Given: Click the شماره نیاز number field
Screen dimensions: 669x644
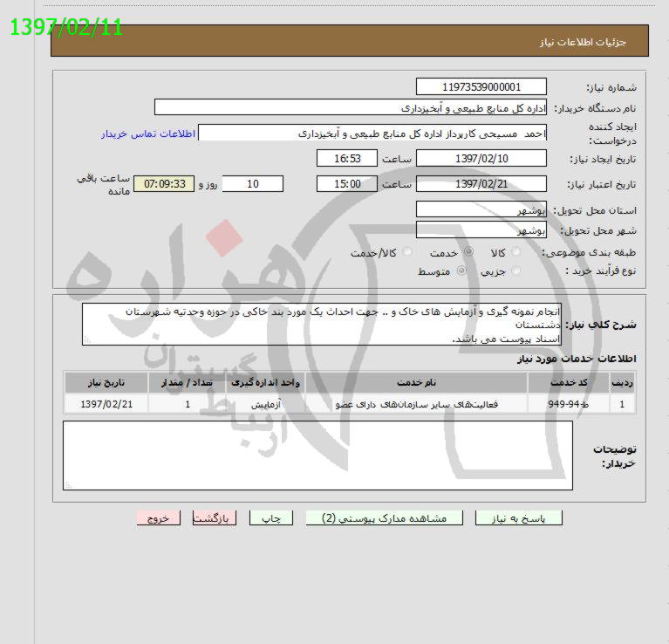Looking at the screenshot, I should 481,86.
